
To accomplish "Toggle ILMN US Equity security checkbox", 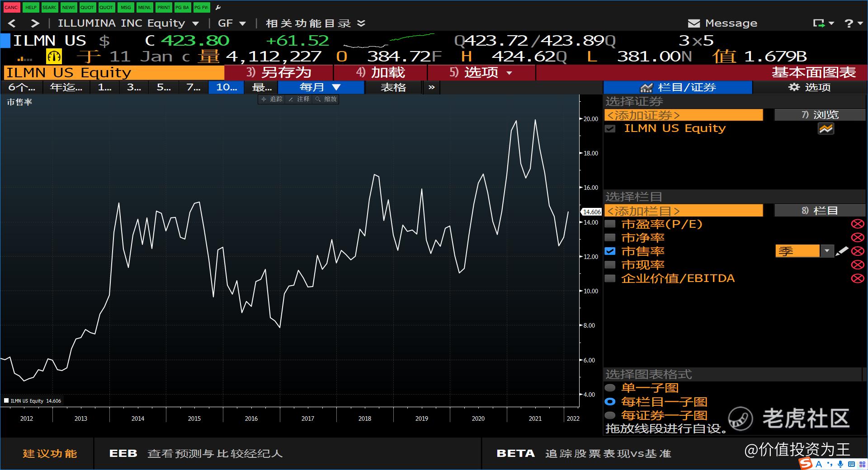I will click(610, 129).
